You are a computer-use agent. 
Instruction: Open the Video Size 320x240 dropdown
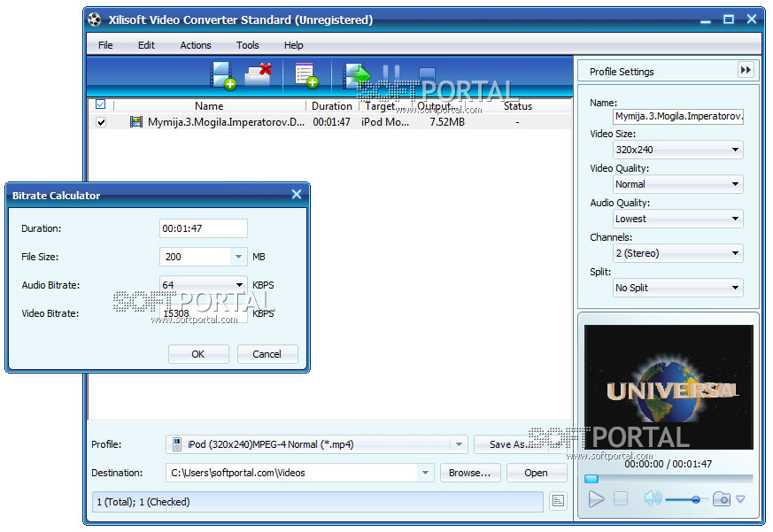tap(678, 150)
